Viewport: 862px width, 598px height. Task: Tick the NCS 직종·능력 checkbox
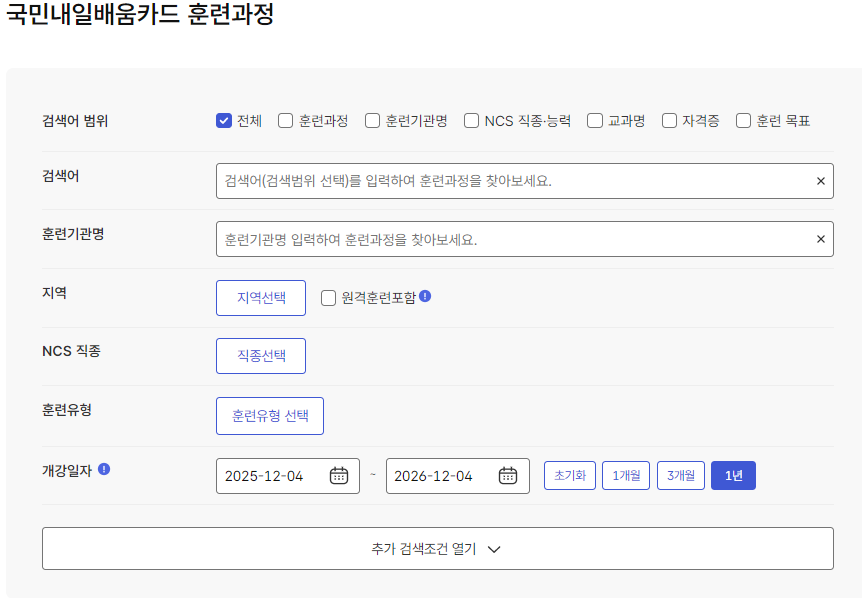click(x=471, y=121)
